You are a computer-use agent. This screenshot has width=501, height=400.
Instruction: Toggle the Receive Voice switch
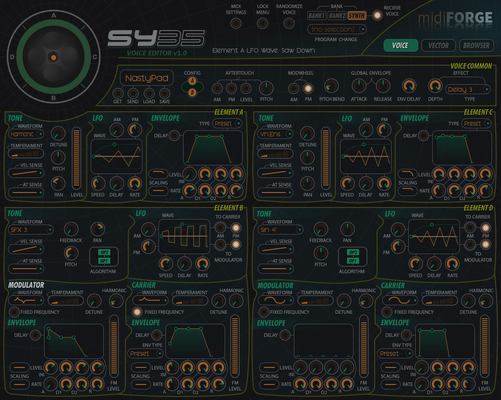(x=377, y=15)
